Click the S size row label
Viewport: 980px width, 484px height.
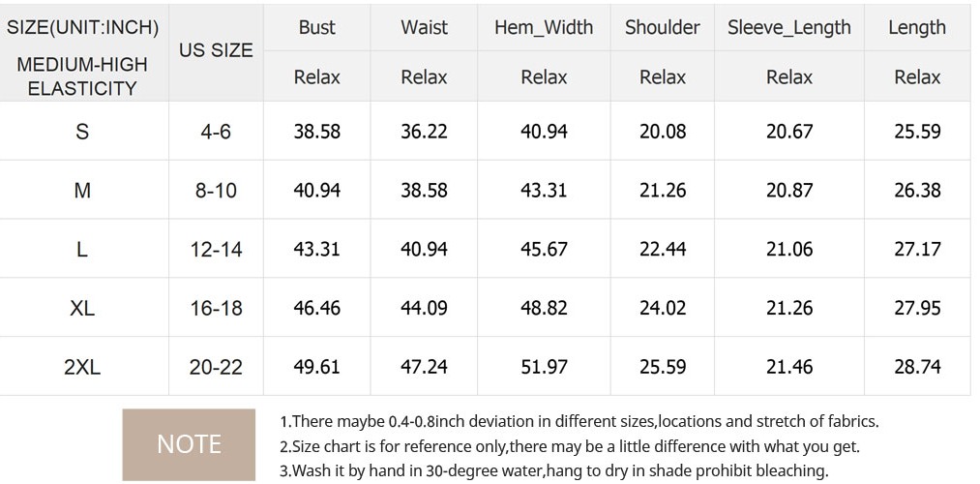(x=82, y=132)
